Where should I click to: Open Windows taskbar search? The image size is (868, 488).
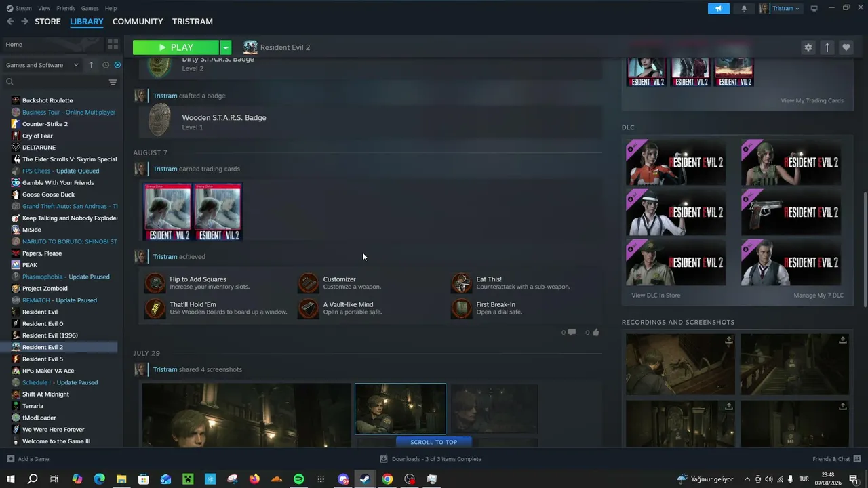pyautogui.click(x=33, y=479)
